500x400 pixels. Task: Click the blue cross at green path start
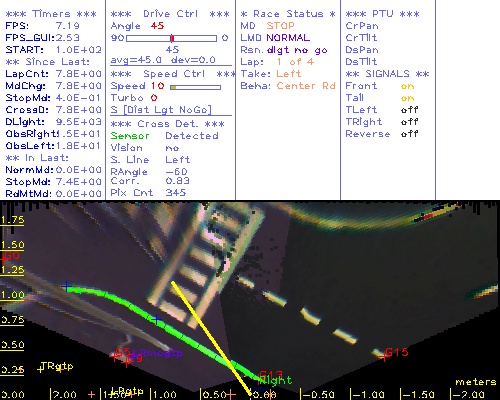coord(66,286)
